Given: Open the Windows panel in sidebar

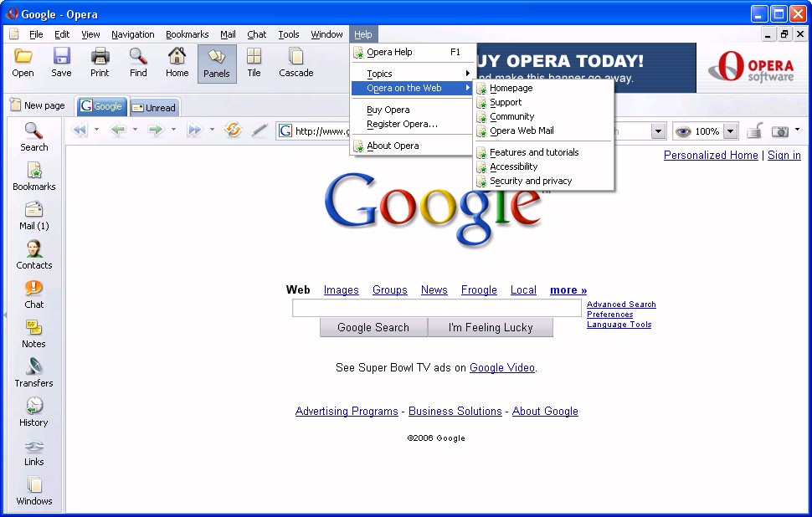Looking at the screenshot, I should pyautogui.click(x=33, y=490).
